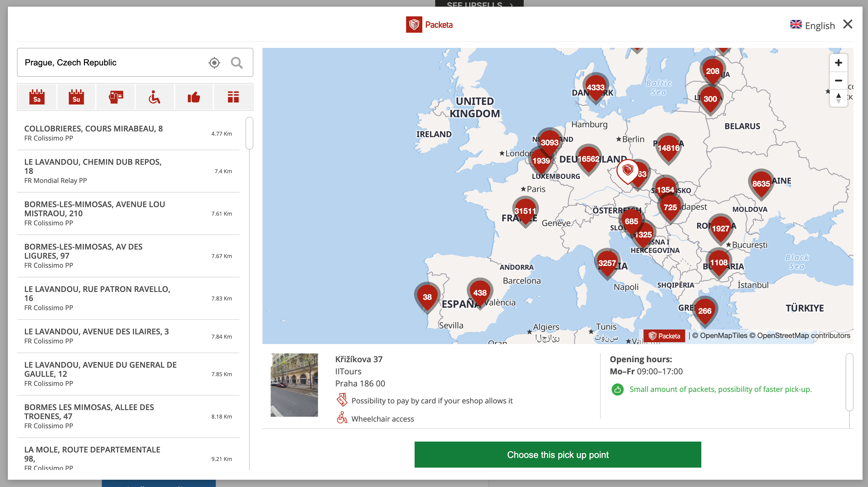Image resolution: width=868 pixels, height=487 pixels.
Task: Click the 16562 cluster marker in Germany
Action: point(588,159)
